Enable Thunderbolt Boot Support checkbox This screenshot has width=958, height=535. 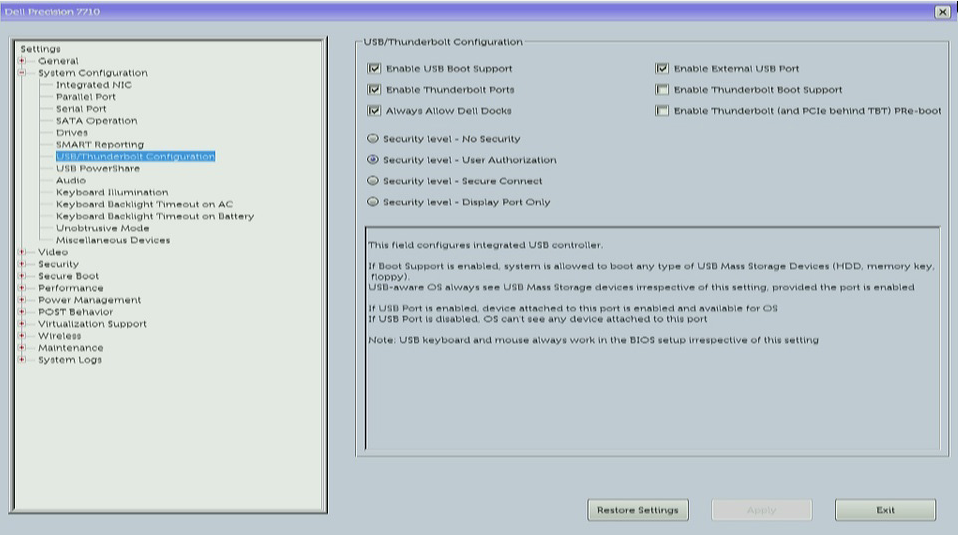(x=662, y=89)
